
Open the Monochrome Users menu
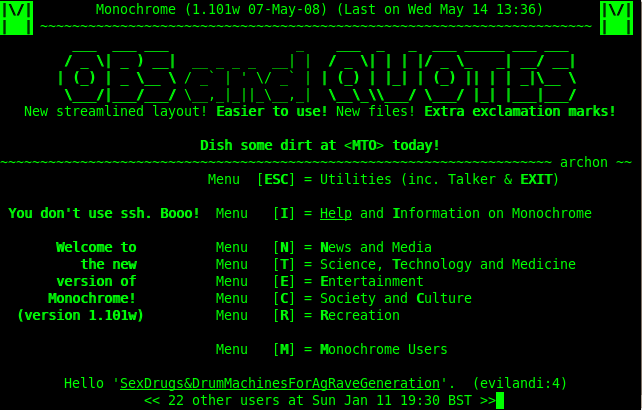383,350
